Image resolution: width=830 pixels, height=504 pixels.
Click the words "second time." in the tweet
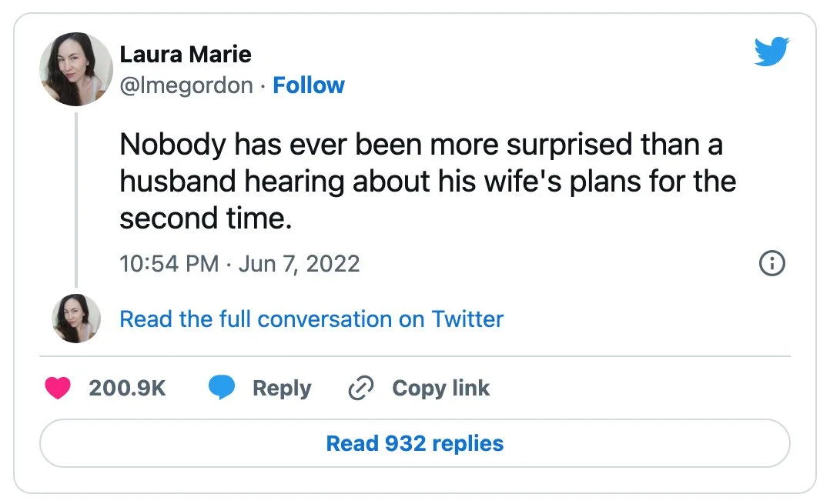pyautogui.click(x=206, y=220)
